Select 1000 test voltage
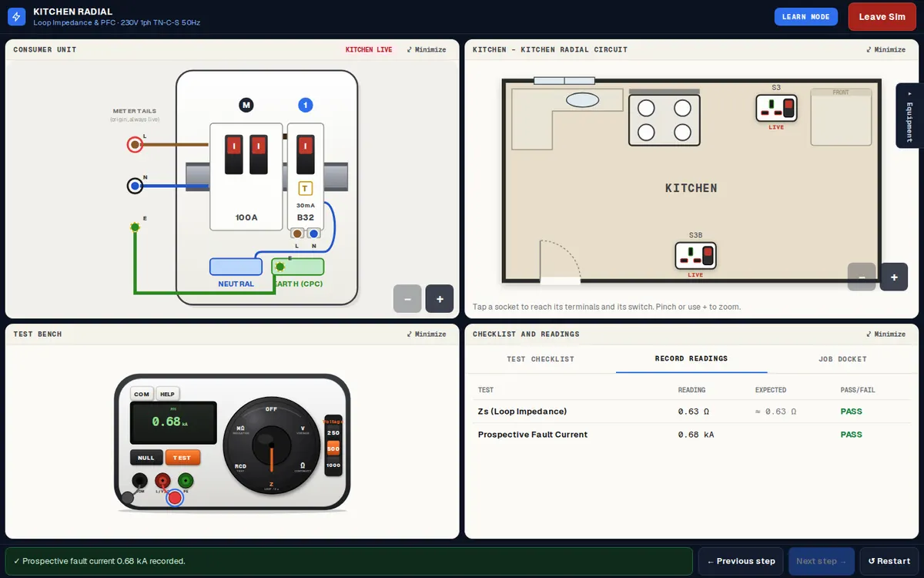 tap(333, 465)
